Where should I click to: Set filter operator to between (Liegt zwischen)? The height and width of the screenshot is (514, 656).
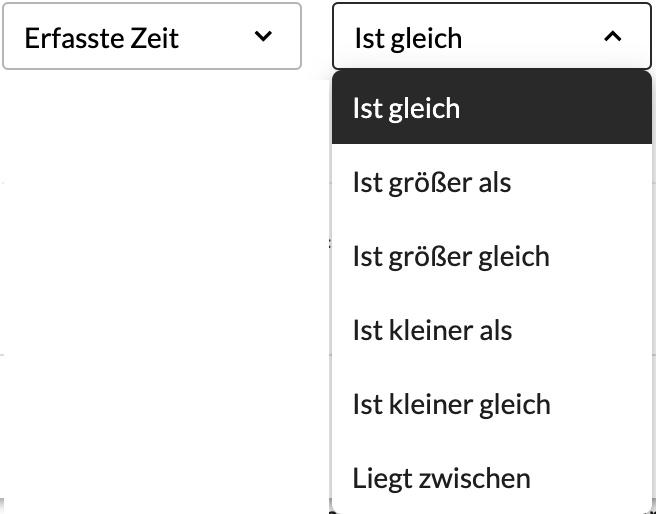(x=492, y=478)
